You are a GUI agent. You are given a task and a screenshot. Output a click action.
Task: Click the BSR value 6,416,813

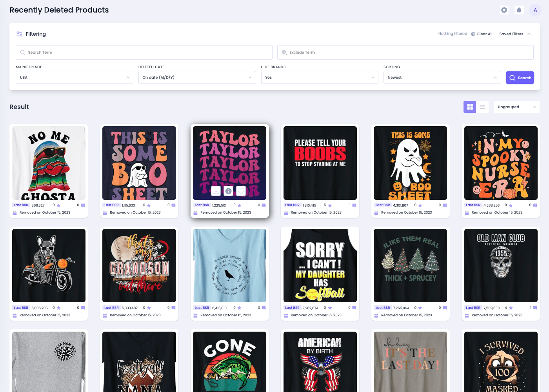coord(220,308)
